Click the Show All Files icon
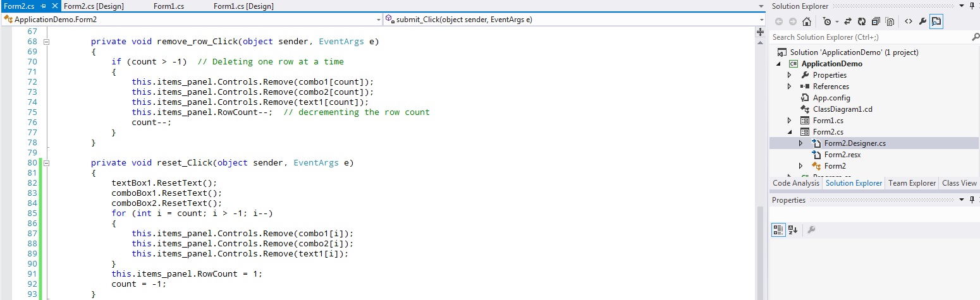Screen dimensions: 980x300 pyautogui.click(x=890, y=21)
